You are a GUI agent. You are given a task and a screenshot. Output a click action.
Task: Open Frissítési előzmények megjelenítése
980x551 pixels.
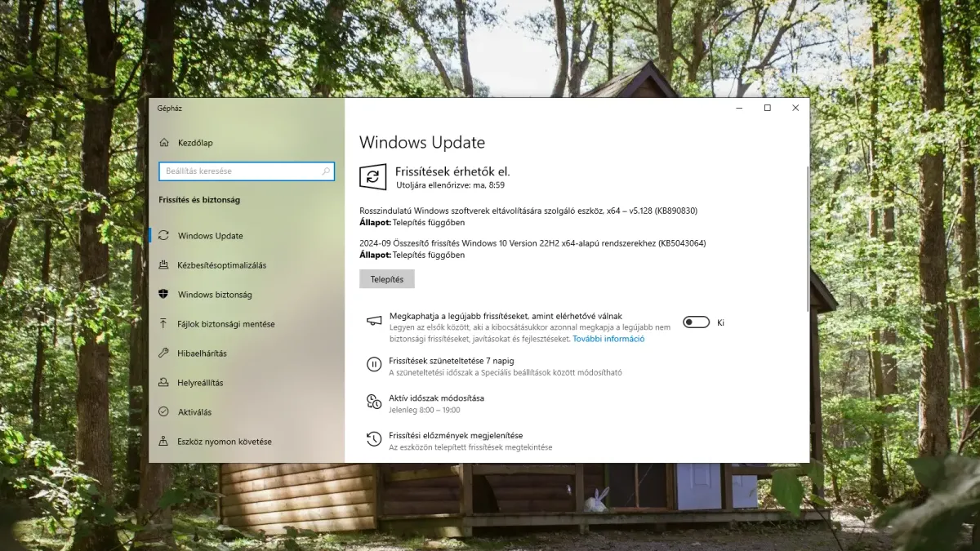[456, 436]
